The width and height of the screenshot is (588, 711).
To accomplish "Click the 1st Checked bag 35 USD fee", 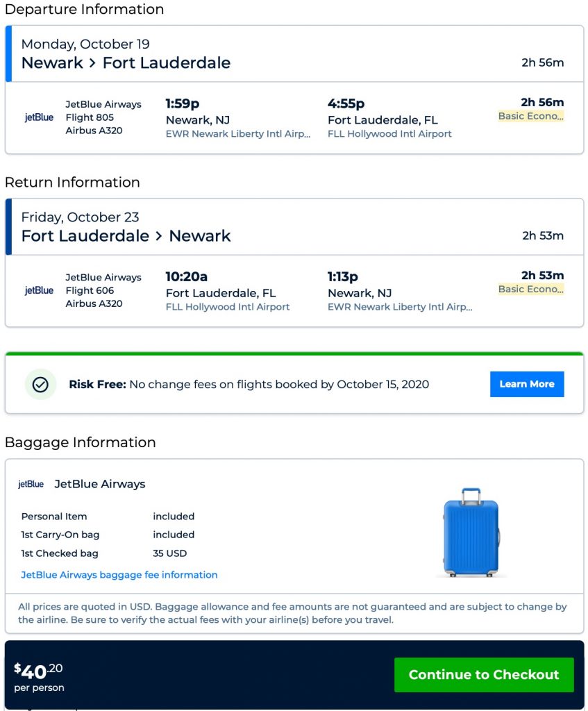I will pyautogui.click(x=169, y=553).
